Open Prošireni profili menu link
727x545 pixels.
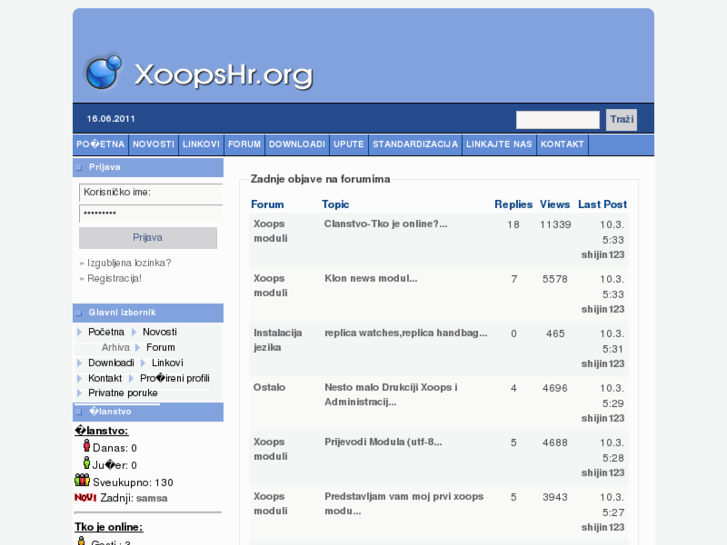point(175,378)
